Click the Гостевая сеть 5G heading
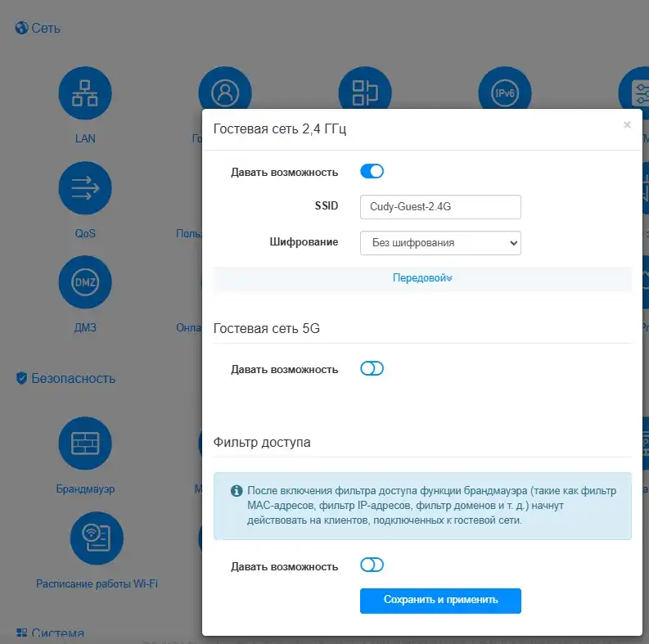The width and height of the screenshot is (649, 644). click(x=267, y=328)
